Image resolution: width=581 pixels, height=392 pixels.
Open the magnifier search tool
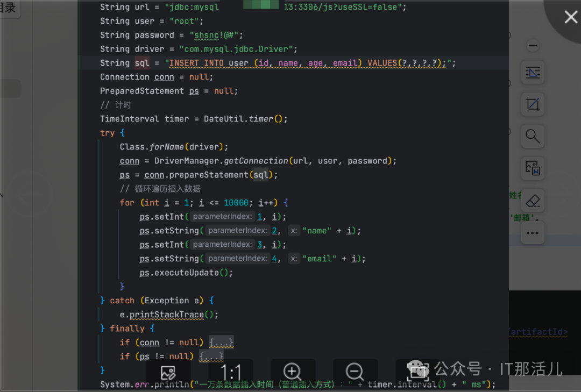tap(533, 137)
